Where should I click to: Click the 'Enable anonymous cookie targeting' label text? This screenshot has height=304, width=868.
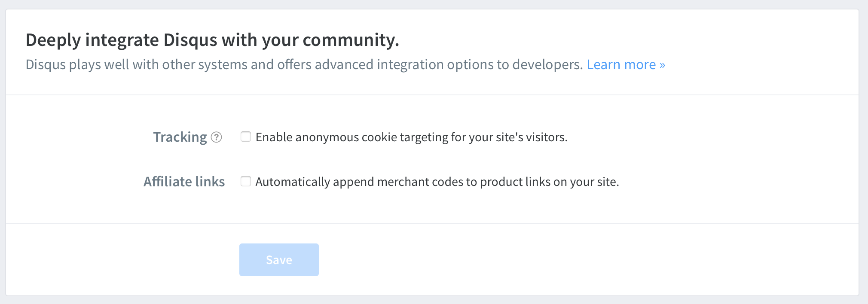tap(411, 137)
